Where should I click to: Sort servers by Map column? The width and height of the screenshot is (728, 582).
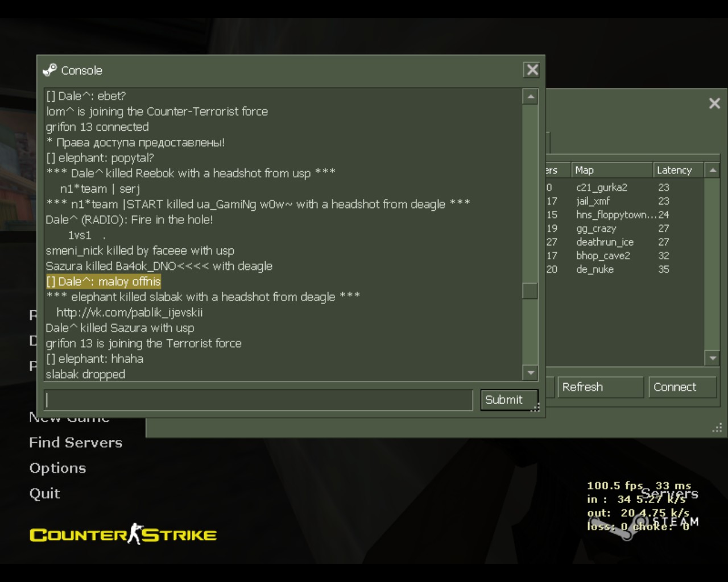611,170
